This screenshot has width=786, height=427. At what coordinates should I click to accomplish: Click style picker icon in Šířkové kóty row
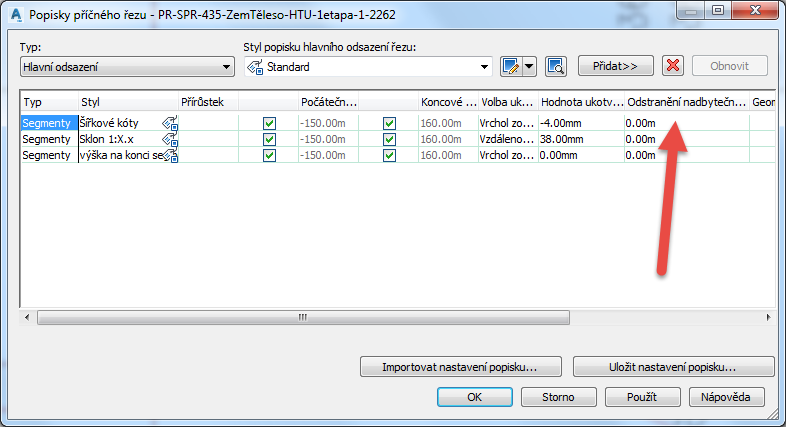tap(169, 123)
